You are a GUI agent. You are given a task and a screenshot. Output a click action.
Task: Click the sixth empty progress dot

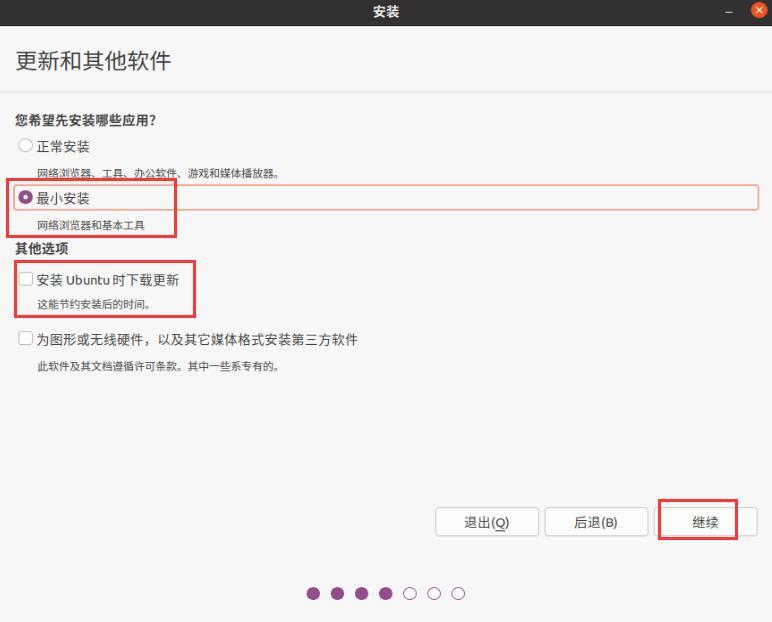coord(434,593)
